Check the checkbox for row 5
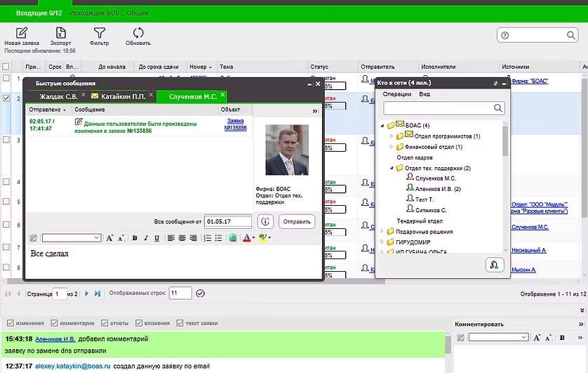This screenshot has width=588, height=373. click(x=6, y=202)
